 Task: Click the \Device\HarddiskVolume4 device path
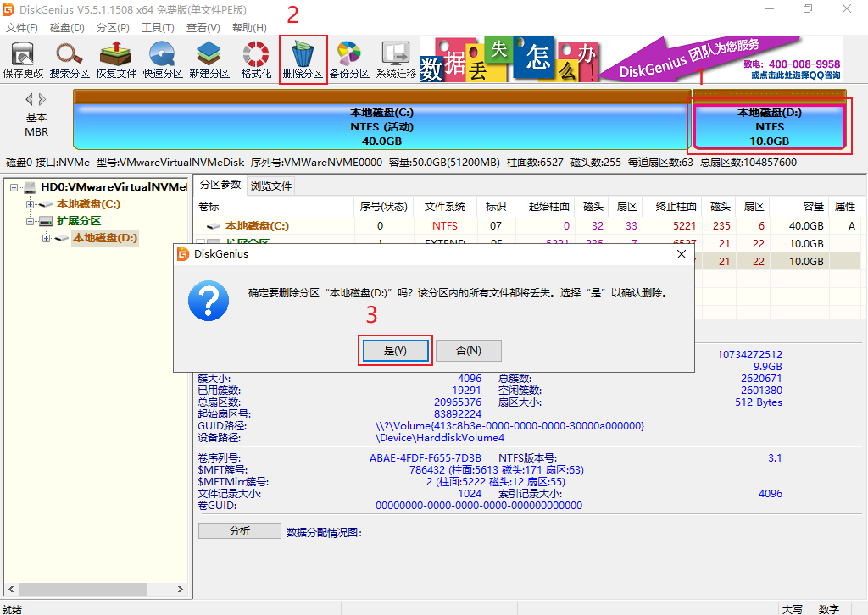pyautogui.click(x=440, y=438)
